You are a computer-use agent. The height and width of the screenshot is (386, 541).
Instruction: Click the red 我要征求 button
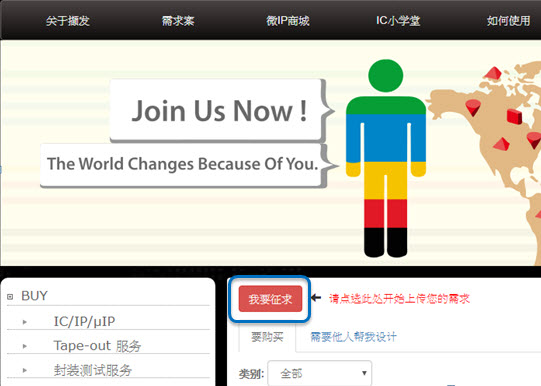[x=270, y=299]
